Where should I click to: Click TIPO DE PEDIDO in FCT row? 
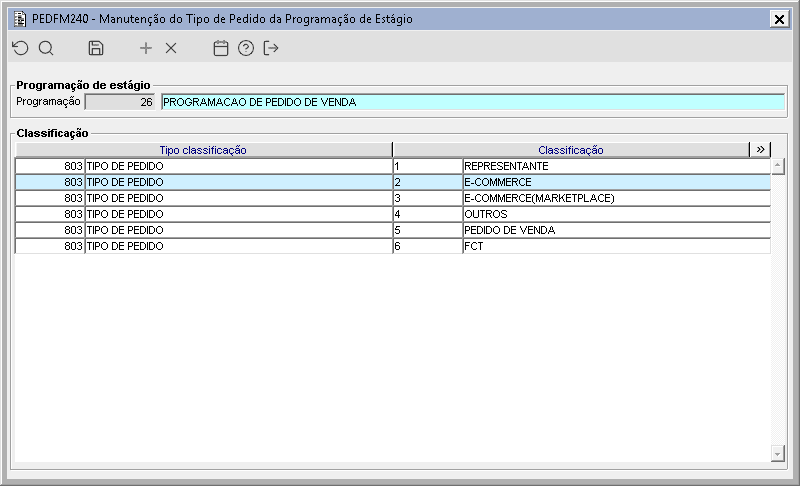point(238,246)
